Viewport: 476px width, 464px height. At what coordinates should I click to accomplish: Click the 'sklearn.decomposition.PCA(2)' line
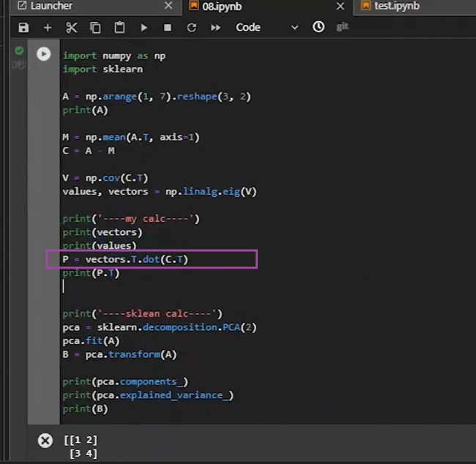160,327
